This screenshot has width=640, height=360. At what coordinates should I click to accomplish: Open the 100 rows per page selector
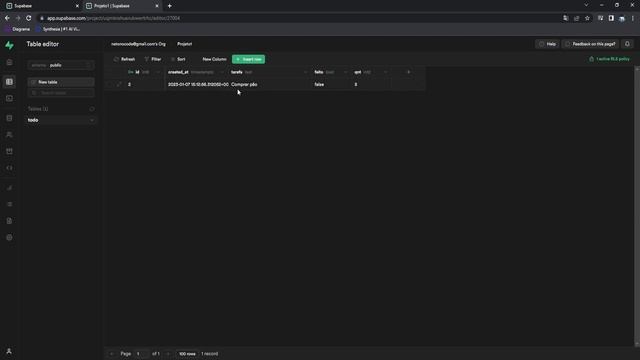187,354
